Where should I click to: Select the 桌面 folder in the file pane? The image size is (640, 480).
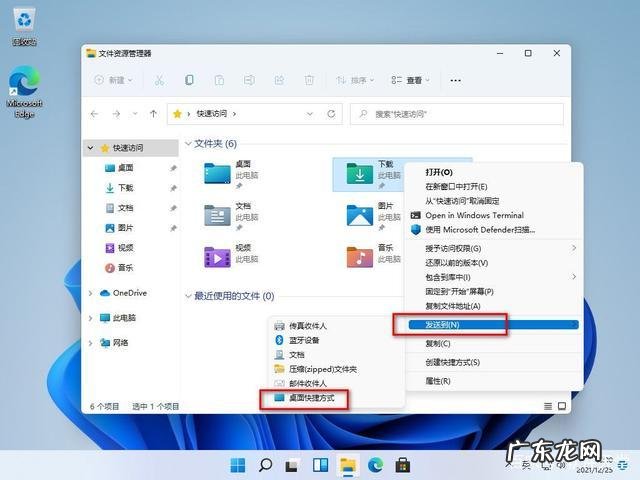(x=233, y=174)
